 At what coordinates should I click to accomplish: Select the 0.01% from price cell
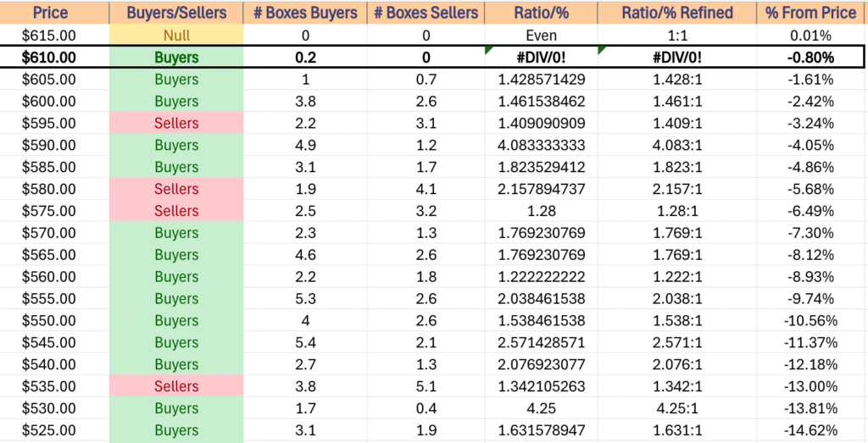pyautogui.click(x=812, y=36)
